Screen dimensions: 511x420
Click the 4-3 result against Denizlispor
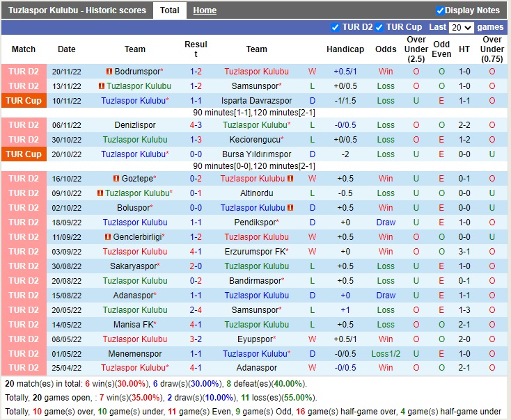coord(196,125)
